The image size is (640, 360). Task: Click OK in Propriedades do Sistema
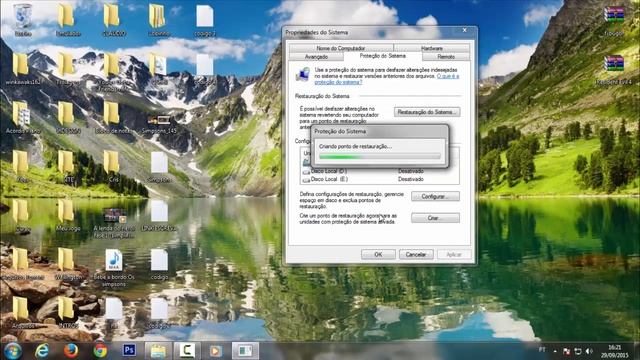(378, 254)
